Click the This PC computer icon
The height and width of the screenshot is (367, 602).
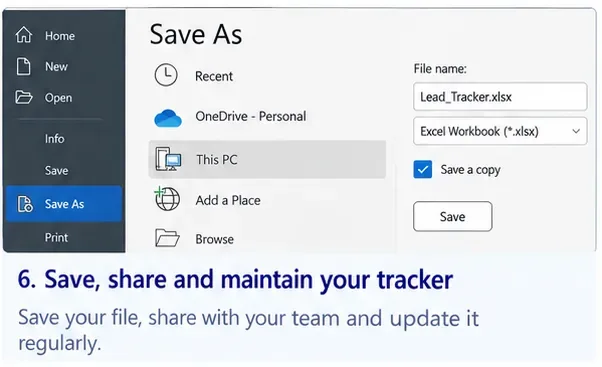coord(168,159)
